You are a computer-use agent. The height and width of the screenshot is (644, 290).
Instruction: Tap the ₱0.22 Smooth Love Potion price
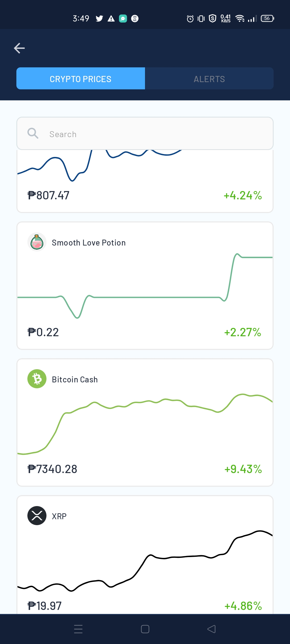(43, 332)
